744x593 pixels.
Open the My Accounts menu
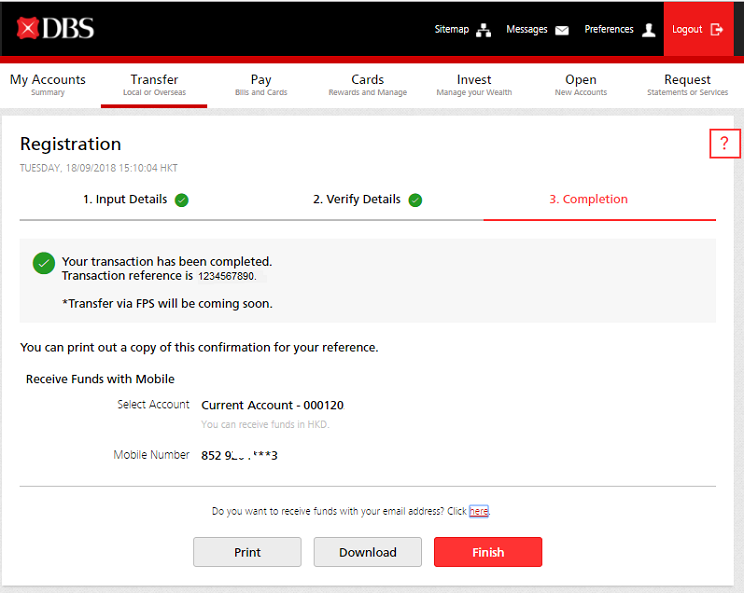pyautogui.click(x=48, y=85)
